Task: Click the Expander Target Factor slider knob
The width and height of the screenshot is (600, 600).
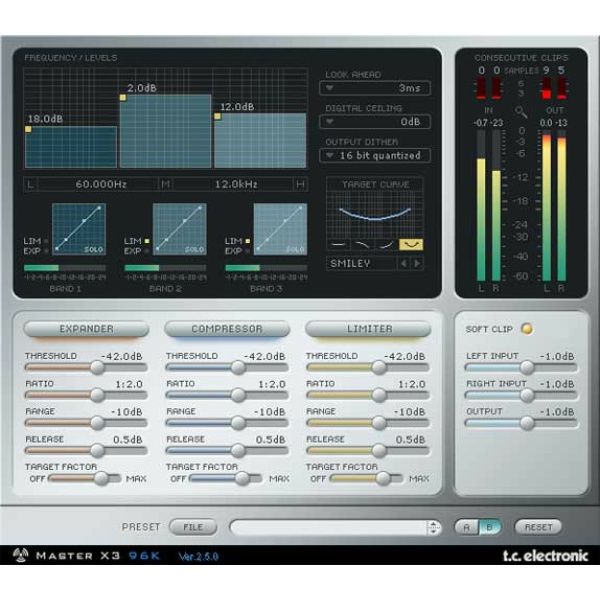Action: coord(101,479)
